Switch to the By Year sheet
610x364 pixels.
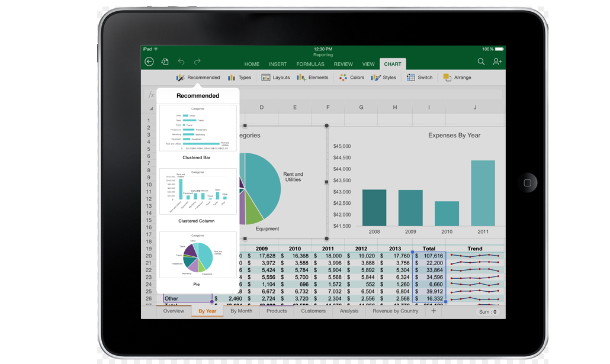tap(207, 311)
